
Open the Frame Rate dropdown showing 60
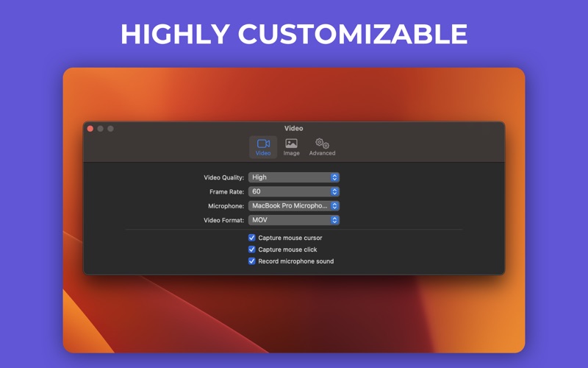(x=294, y=191)
